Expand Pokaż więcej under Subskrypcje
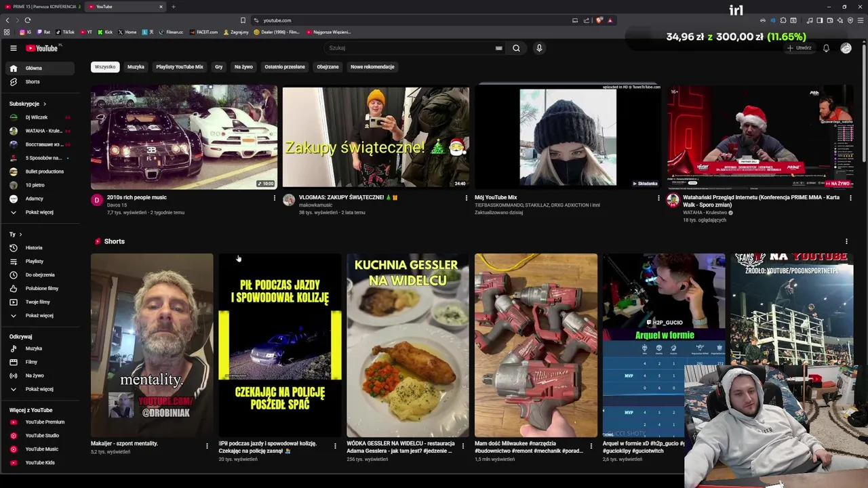Image resolution: width=868 pixels, height=488 pixels. coord(40,212)
